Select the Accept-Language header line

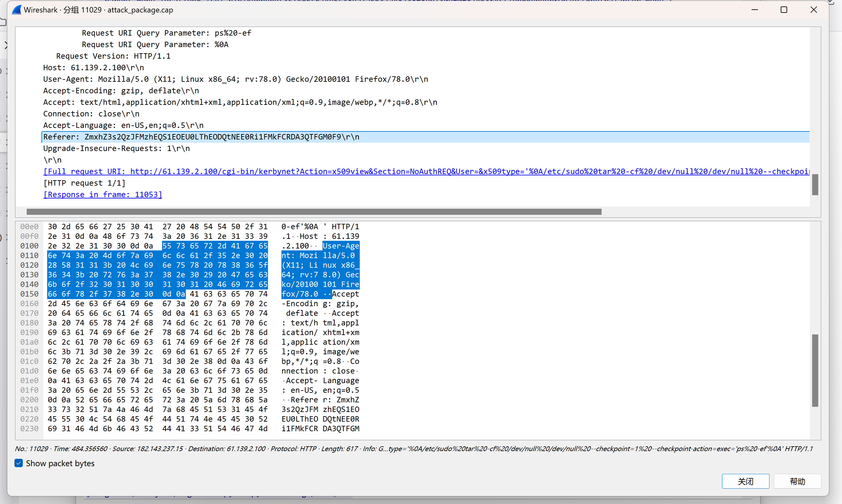click(123, 125)
